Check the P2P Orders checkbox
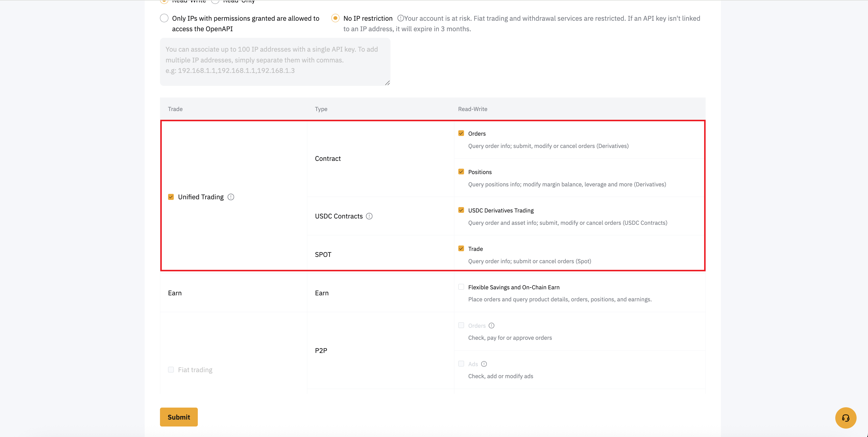 tap(461, 325)
